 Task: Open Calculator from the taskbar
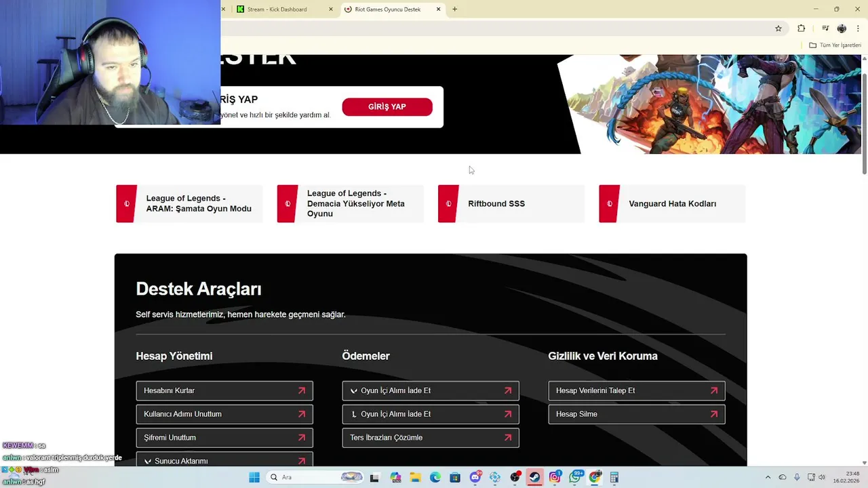point(614,477)
